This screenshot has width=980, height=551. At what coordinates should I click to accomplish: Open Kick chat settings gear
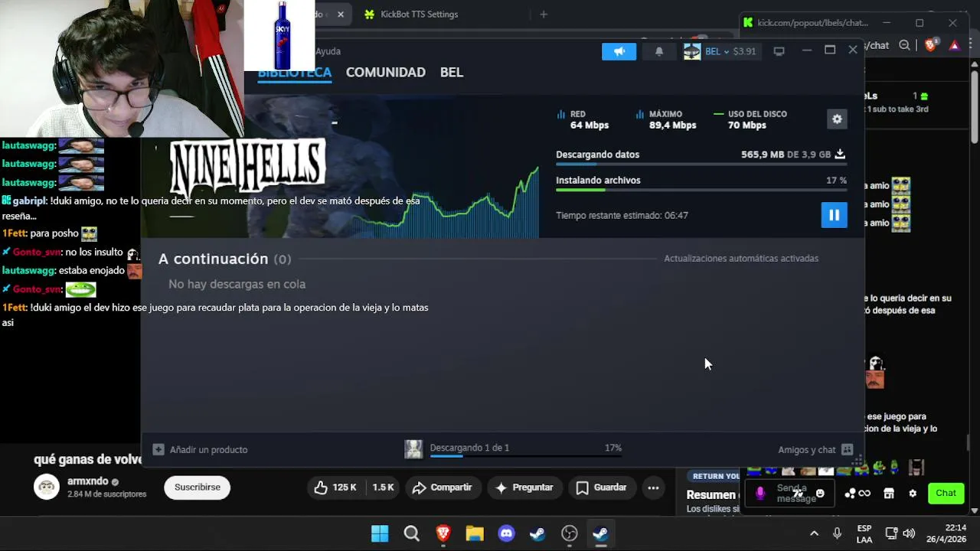(913, 494)
